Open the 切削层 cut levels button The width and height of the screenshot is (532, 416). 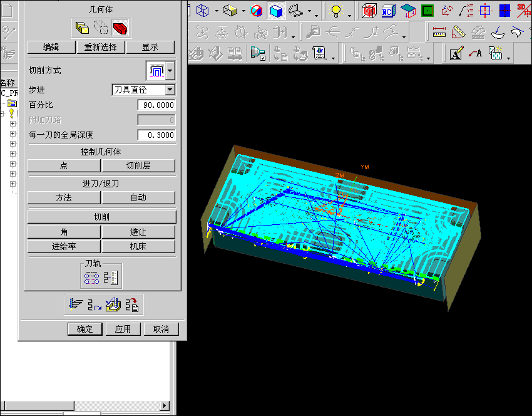click(138, 165)
